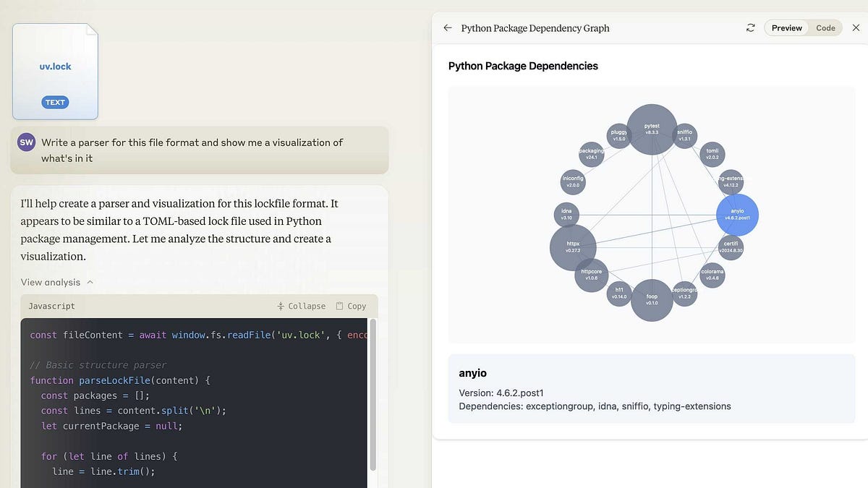
Task: Select the packaging node in the graph
Action: click(592, 154)
